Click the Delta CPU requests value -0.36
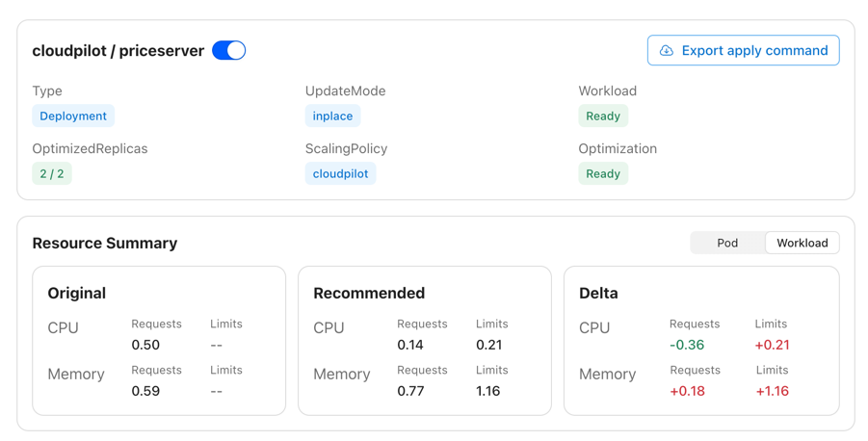Viewport: 868px width, 441px height. pos(687,345)
